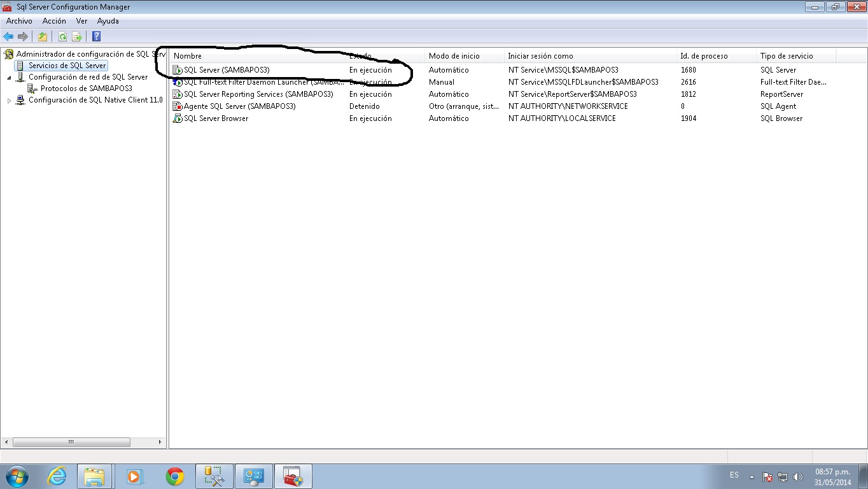This screenshot has height=489, width=868.
Task: Click the Full-text Filter Daemon Launcher icon
Action: (x=178, y=82)
